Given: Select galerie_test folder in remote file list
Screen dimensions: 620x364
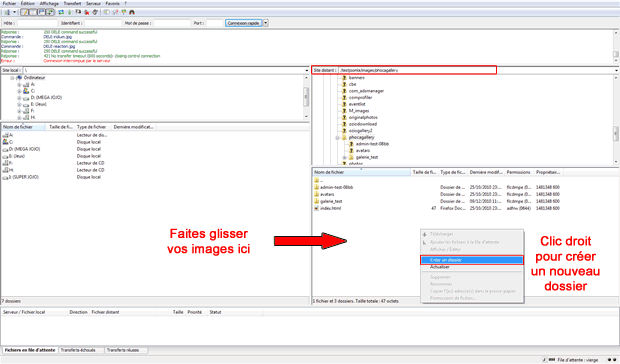Looking at the screenshot, I should tap(331, 202).
